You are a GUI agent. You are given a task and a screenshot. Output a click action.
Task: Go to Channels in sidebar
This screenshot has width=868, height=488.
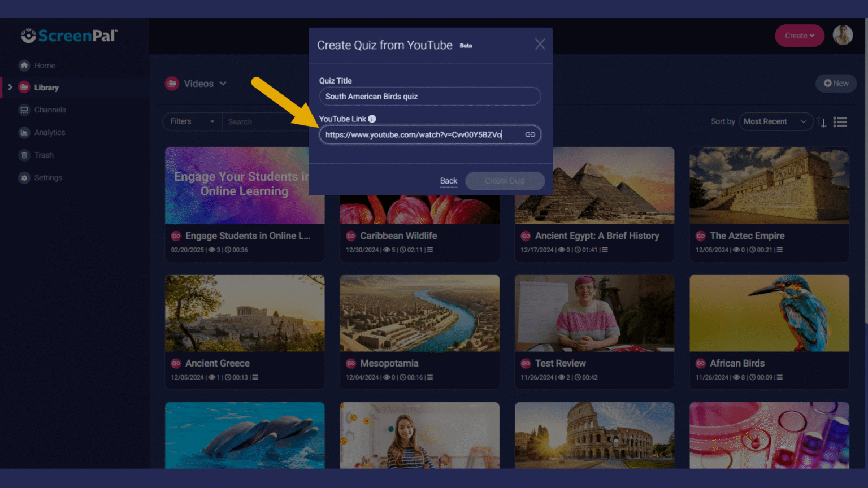50,110
